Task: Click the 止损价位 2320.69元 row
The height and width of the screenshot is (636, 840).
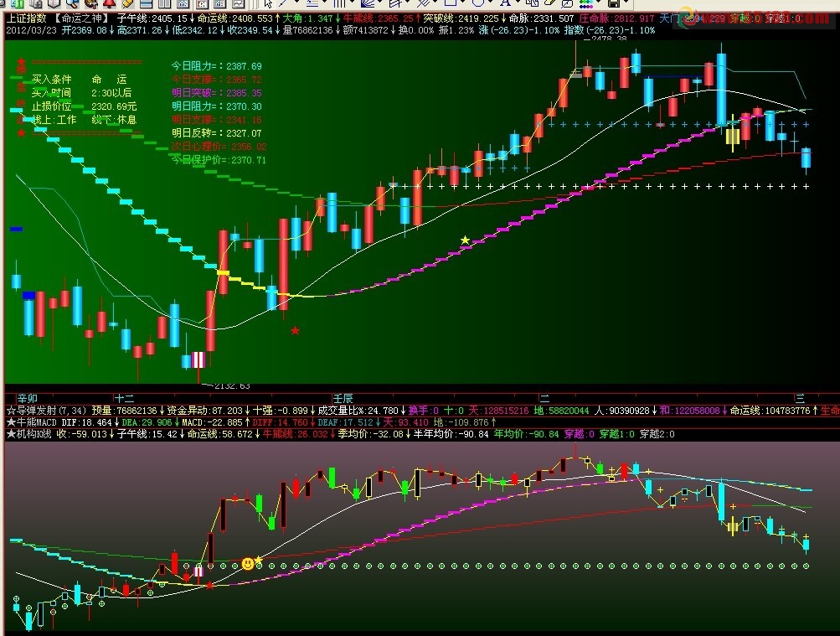Action: (x=84, y=106)
